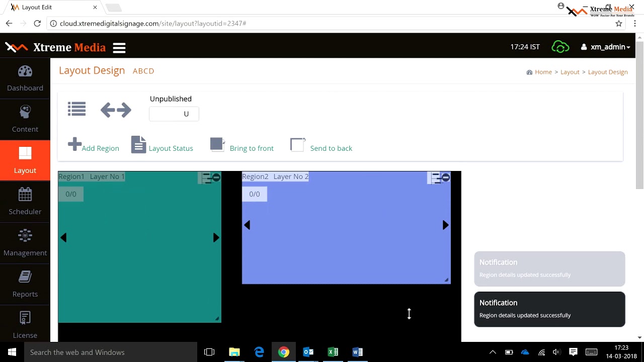Open the Management section
This screenshot has width=644, height=362.
click(x=25, y=243)
